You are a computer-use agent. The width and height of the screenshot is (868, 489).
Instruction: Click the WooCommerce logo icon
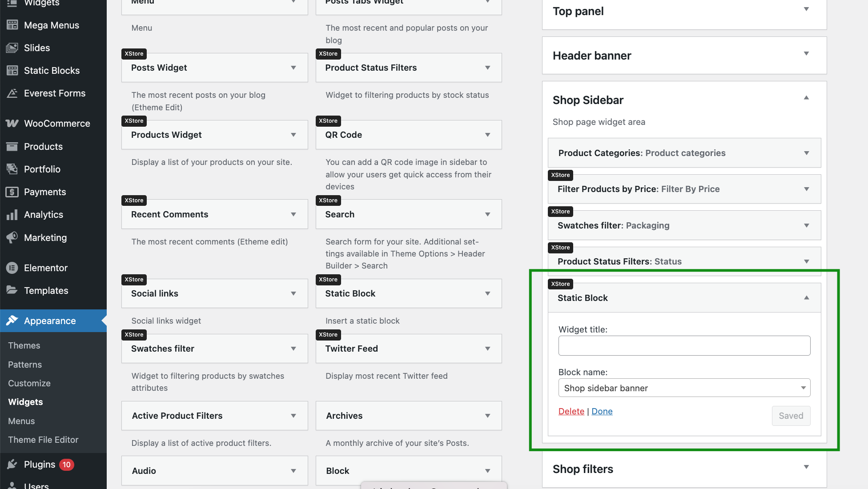[x=12, y=123]
